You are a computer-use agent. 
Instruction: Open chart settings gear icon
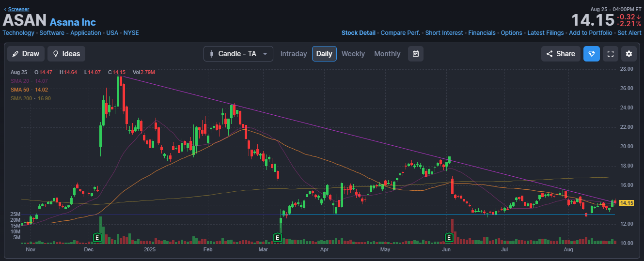(x=629, y=54)
